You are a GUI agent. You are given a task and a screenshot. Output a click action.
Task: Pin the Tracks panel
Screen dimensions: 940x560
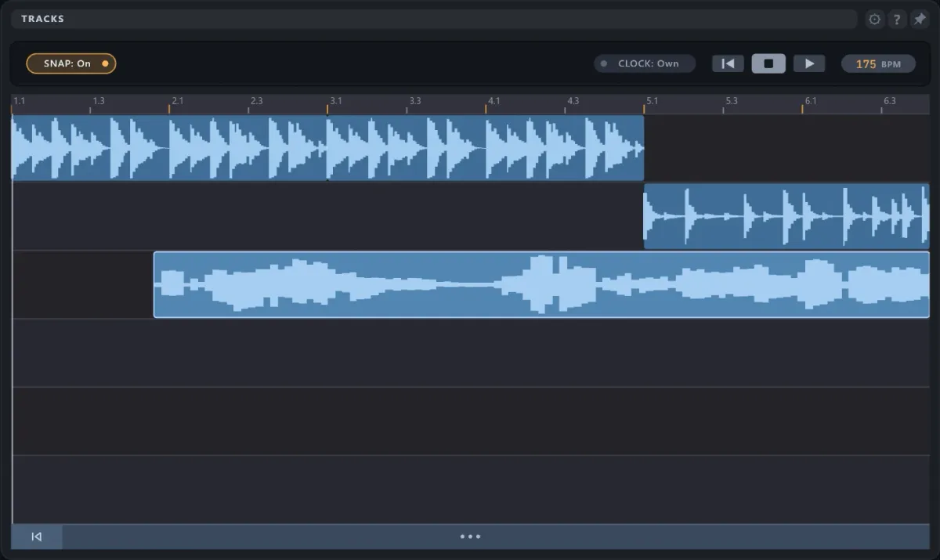click(920, 20)
